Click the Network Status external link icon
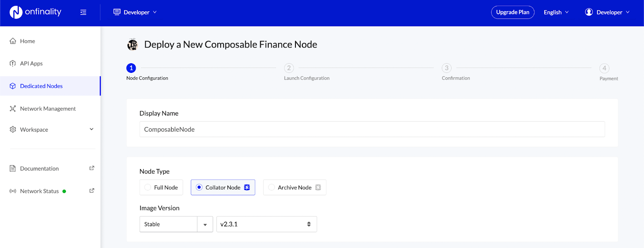 click(92, 191)
